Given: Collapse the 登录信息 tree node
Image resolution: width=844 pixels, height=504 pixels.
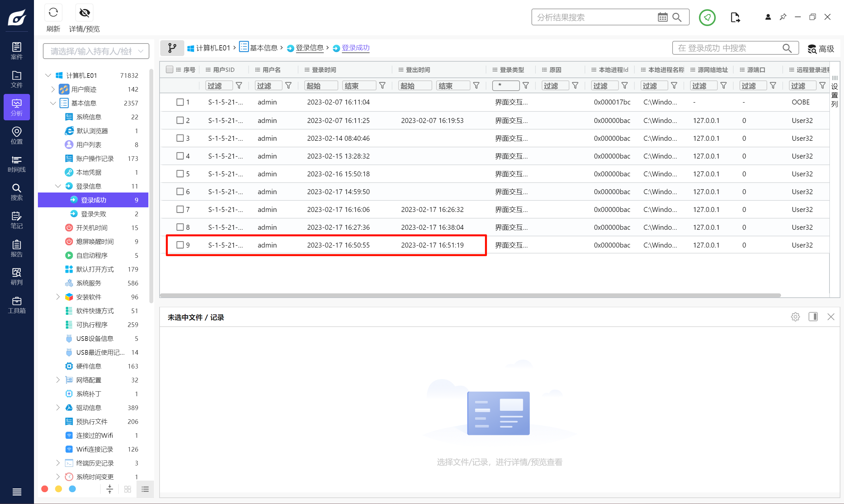Looking at the screenshot, I should 58,186.
